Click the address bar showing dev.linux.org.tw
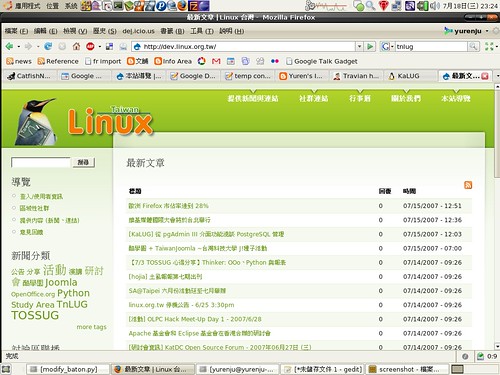Viewport: 500px width, 375px height. (244, 46)
